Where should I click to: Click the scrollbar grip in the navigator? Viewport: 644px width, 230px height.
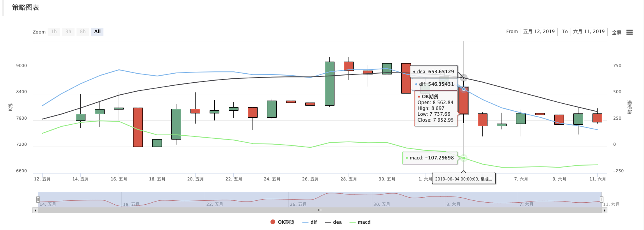(320, 211)
